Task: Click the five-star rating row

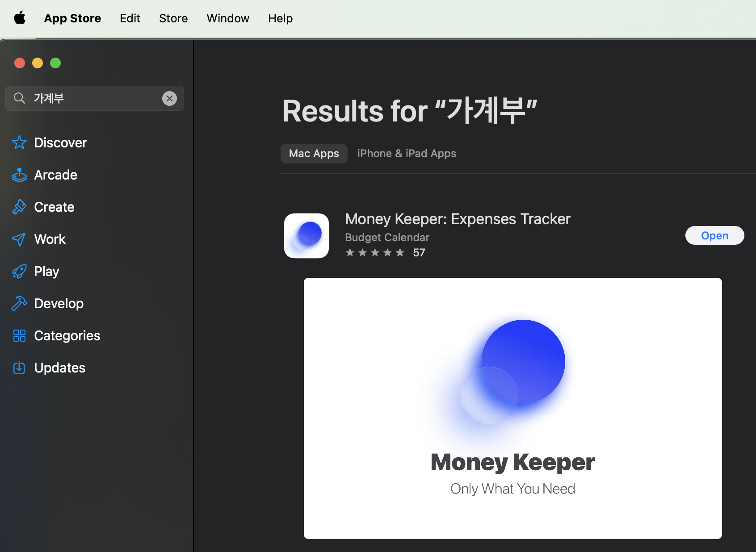Action: click(375, 253)
